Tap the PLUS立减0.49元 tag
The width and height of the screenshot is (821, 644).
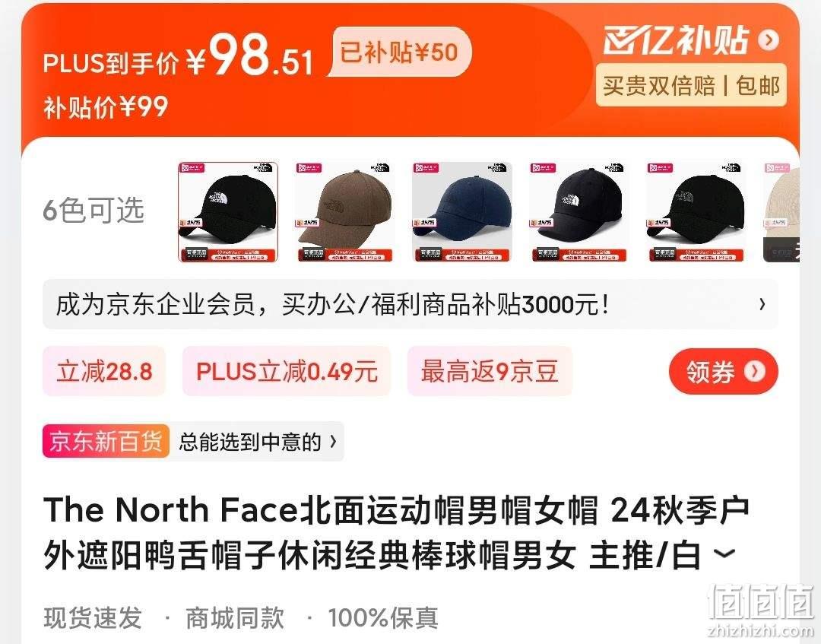click(287, 371)
